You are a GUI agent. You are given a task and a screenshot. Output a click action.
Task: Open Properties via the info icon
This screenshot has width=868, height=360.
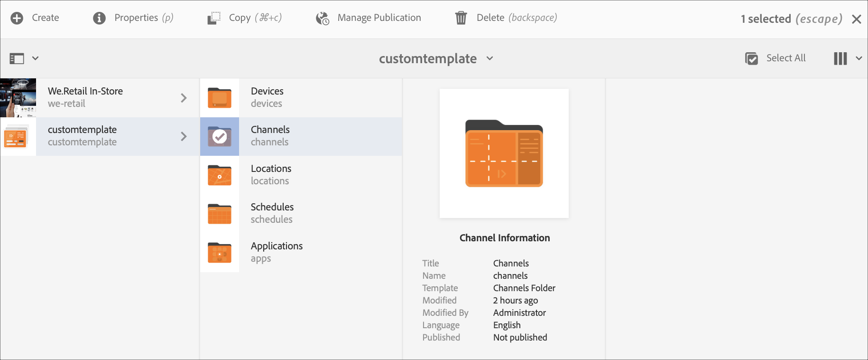click(99, 18)
